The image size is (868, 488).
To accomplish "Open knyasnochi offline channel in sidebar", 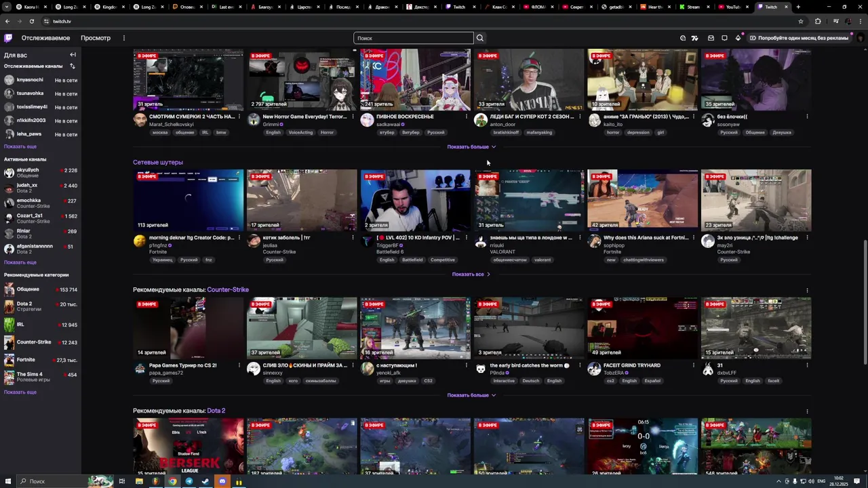I will [x=41, y=80].
